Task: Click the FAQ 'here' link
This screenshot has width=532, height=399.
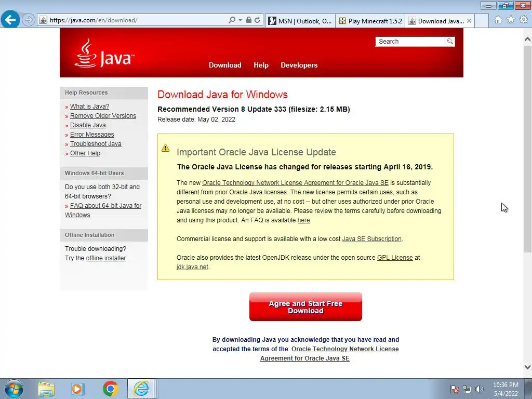Action: tap(303, 220)
